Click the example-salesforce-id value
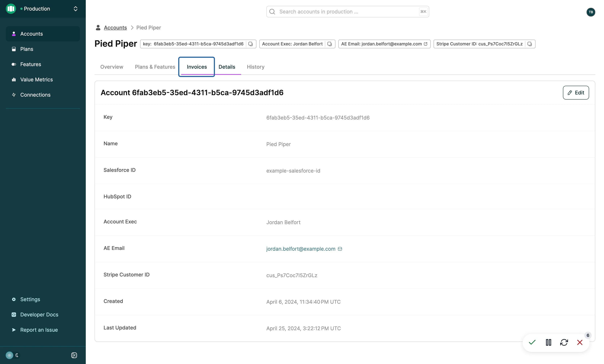Viewport: 604px width, 364px height. click(293, 171)
